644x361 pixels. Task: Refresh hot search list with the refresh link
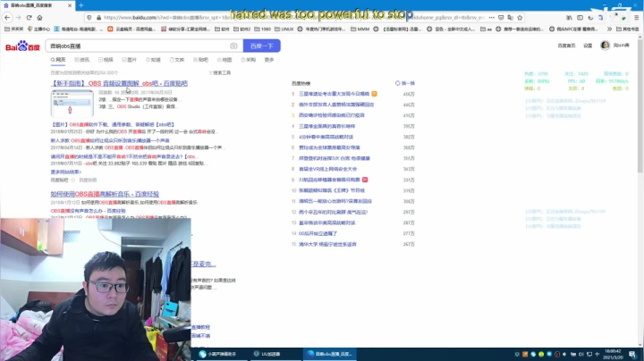405,83
